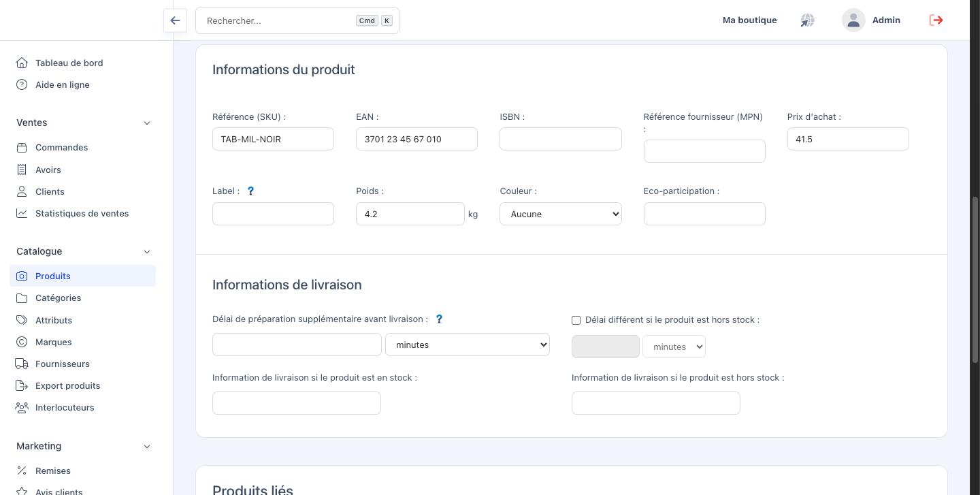This screenshot has height=495, width=980.
Task: Click the Clients person icon
Action: point(22,191)
